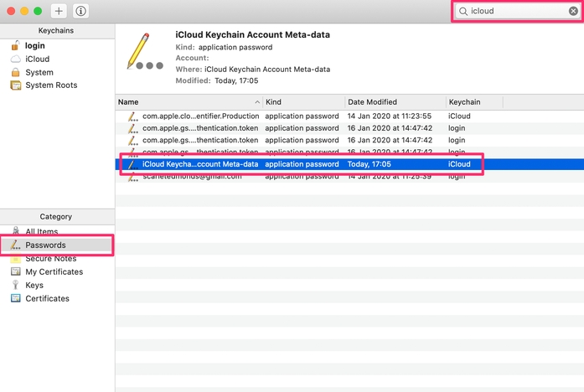Image resolution: width=584 pixels, height=392 pixels.
Task: Open the info button in the toolbar
Action: click(x=80, y=11)
